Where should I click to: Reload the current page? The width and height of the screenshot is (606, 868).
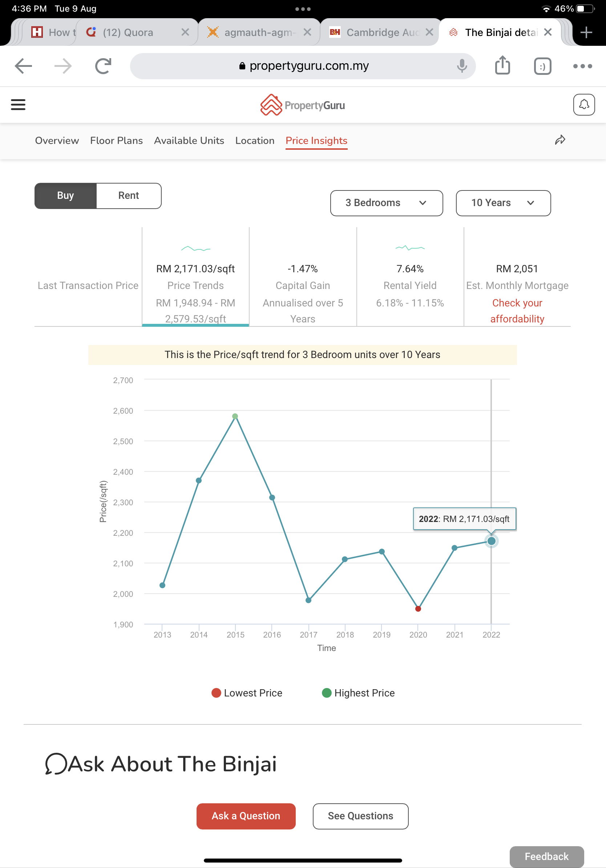tap(103, 66)
